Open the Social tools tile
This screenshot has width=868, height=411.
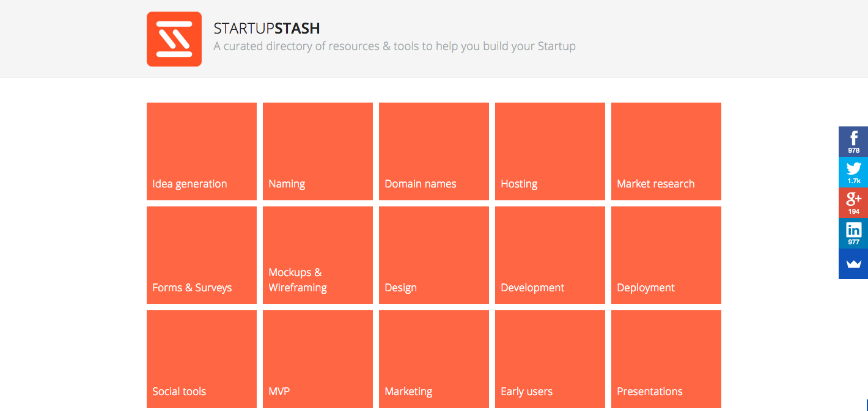(202, 359)
